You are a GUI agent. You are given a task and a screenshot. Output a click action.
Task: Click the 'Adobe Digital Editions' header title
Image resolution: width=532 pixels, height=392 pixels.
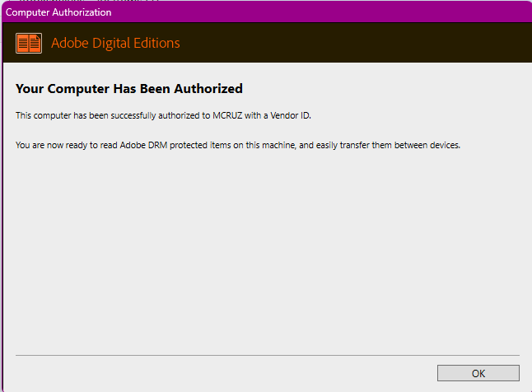[115, 43]
